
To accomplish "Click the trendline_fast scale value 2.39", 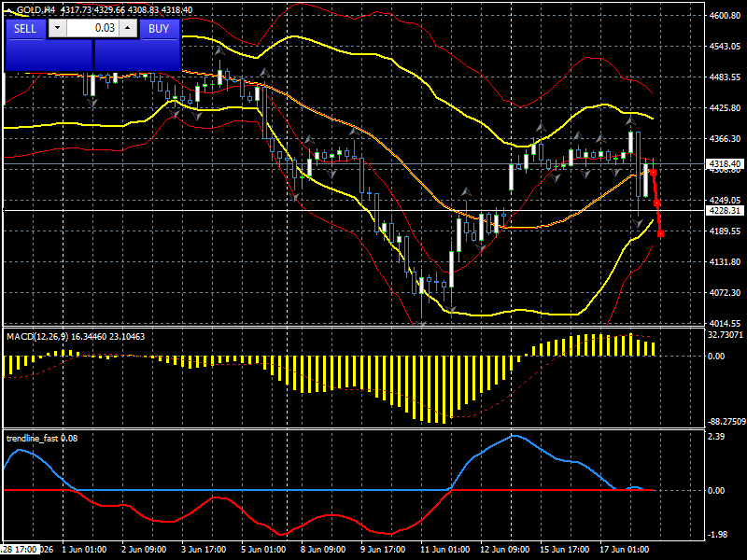I will coord(716,437).
